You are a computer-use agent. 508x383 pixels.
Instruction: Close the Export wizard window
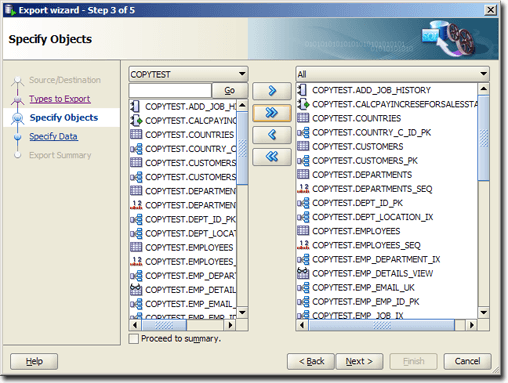[x=490, y=10]
